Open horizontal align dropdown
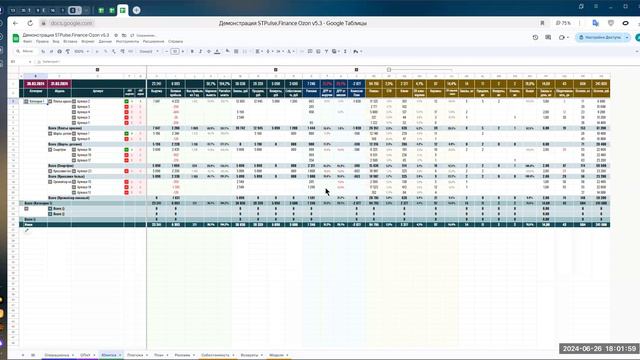 click(259, 51)
